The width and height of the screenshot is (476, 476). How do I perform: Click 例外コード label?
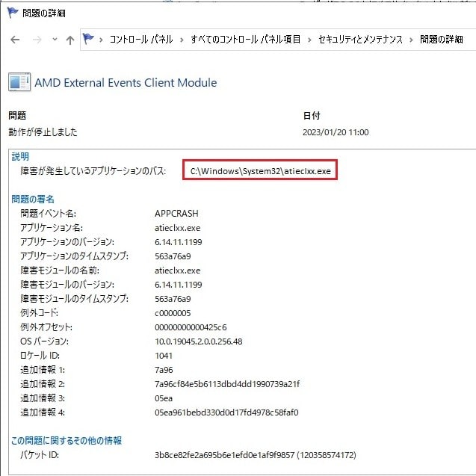click(x=39, y=312)
